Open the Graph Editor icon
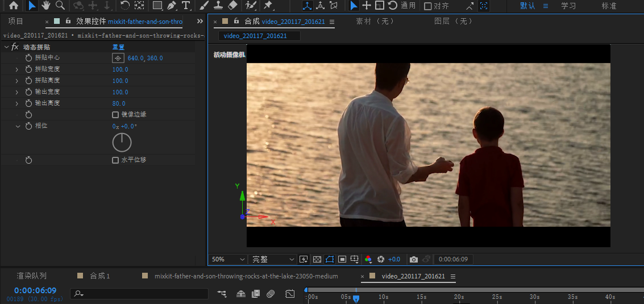The width and height of the screenshot is (644, 304). [290, 294]
